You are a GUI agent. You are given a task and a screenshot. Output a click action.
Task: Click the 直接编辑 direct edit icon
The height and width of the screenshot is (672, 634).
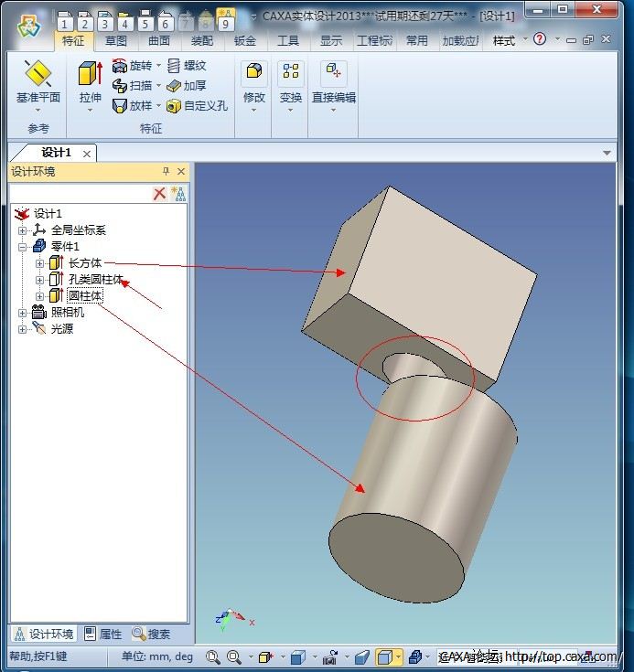pos(333,73)
